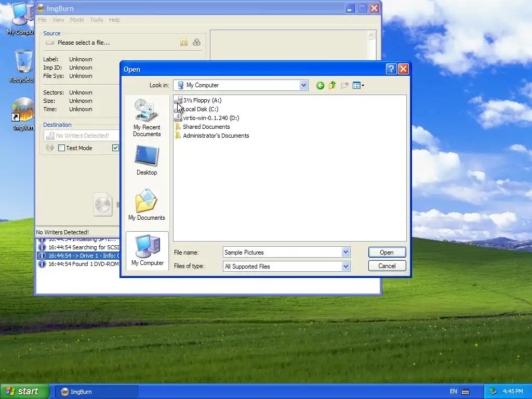Open the Tools menu in ImgBurn
This screenshot has height=399, width=532.
[x=96, y=20]
